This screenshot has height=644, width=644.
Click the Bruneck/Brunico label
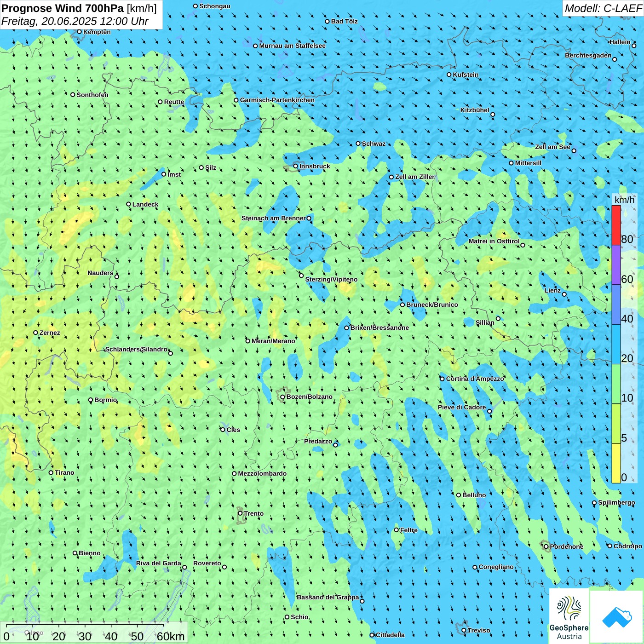pyautogui.click(x=432, y=305)
